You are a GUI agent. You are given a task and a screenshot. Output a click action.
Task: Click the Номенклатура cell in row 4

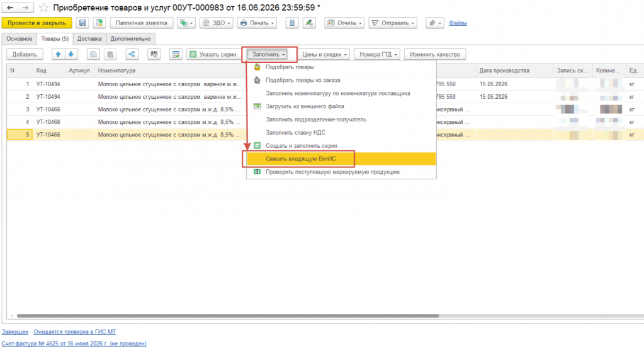tap(170, 122)
